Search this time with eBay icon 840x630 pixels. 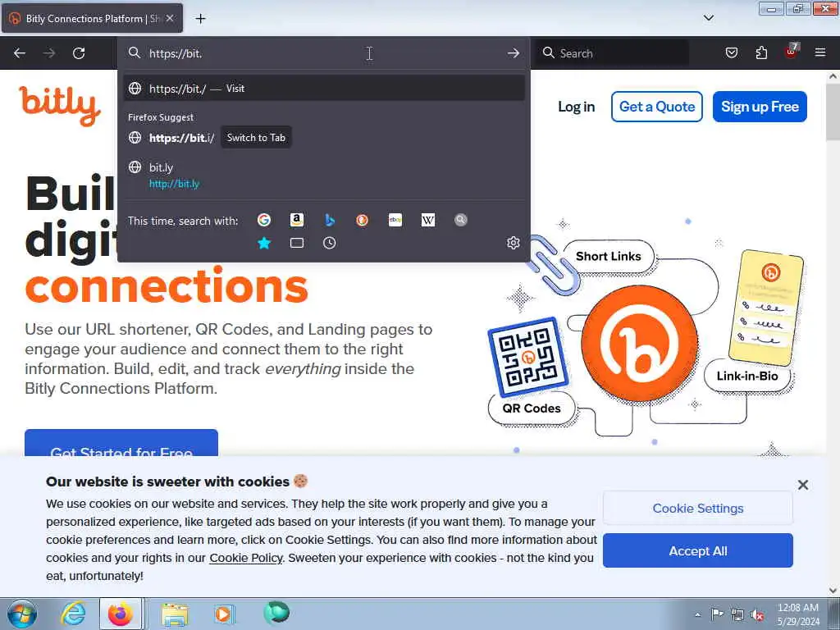click(x=395, y=220)
